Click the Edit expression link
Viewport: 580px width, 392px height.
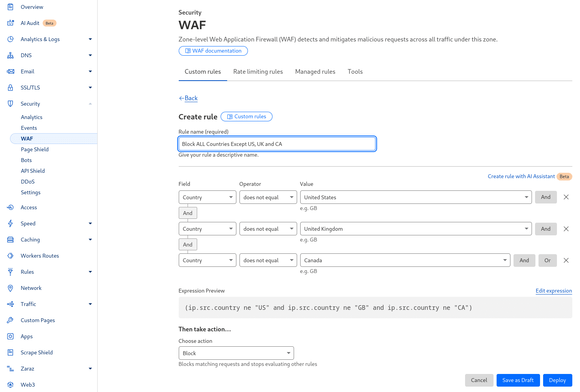pyautogui.click(x=553, y=291)
